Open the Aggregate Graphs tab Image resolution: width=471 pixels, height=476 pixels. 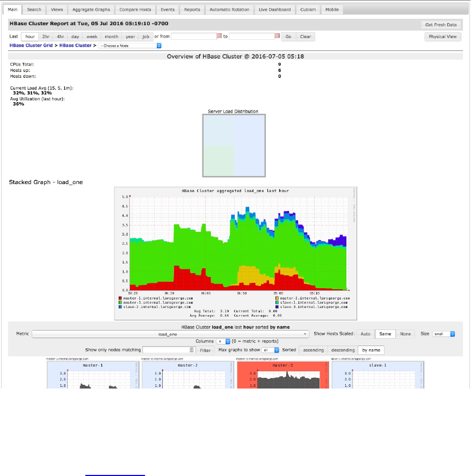coord(91,10)
